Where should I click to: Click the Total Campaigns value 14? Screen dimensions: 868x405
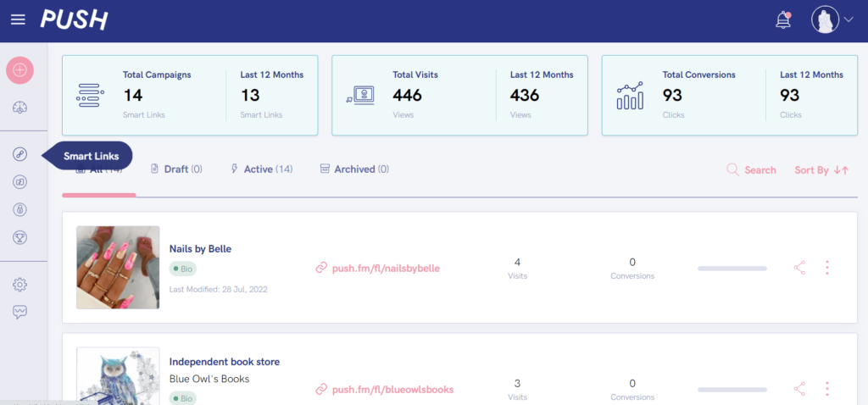(x=133, y=95)
